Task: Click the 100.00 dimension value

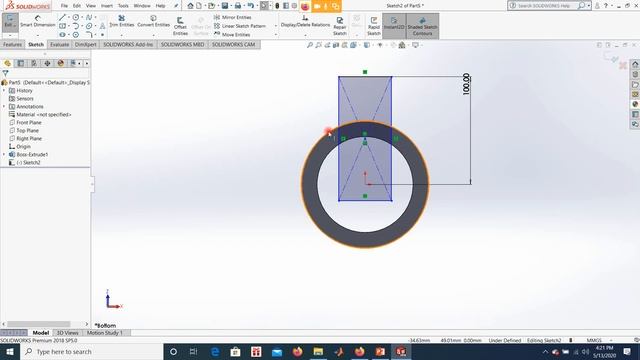Action: 466,84
